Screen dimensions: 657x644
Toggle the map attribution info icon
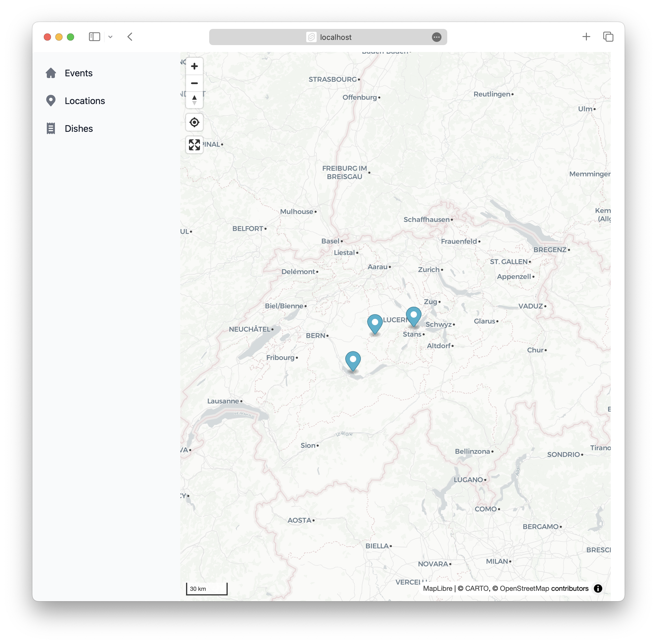point(597,589)
